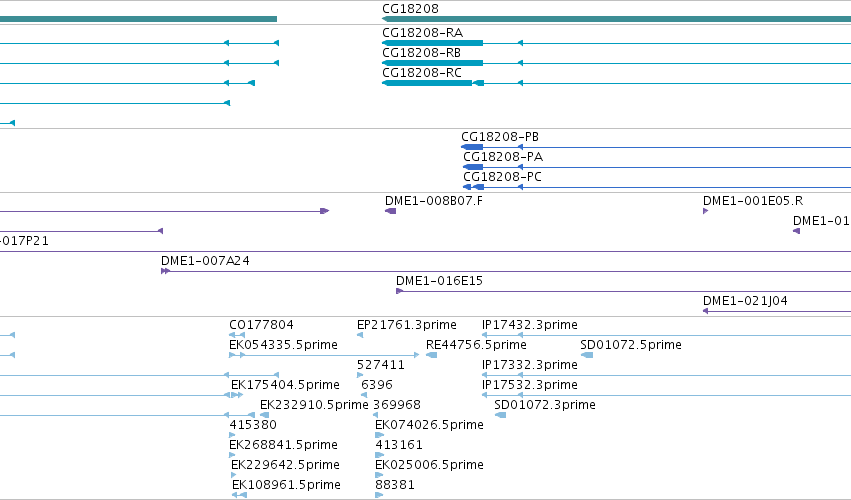851x500 pixels.
Task: Click the EP21761.3prime label
Action: coord(407,325)
